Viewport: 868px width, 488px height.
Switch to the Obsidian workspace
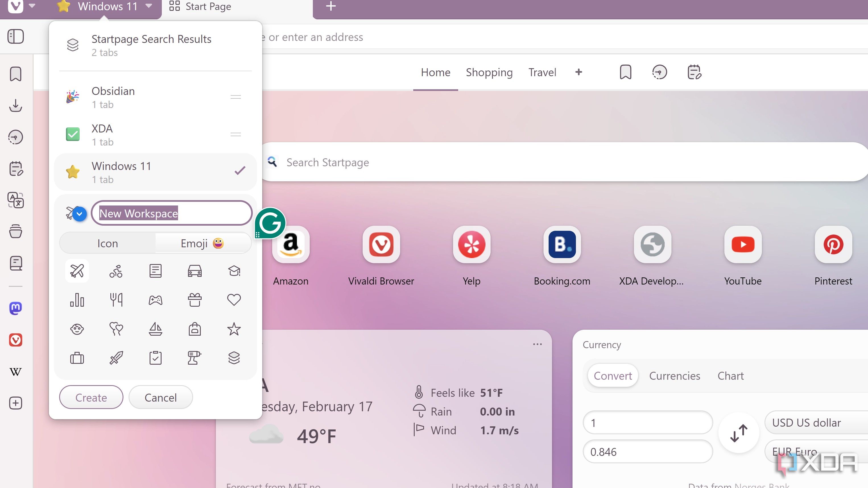click(x=155, y=97)
